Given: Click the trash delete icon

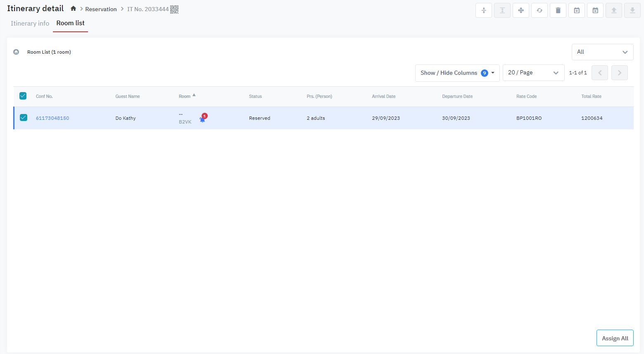Looking at the screenshot, I should (558, 10).
